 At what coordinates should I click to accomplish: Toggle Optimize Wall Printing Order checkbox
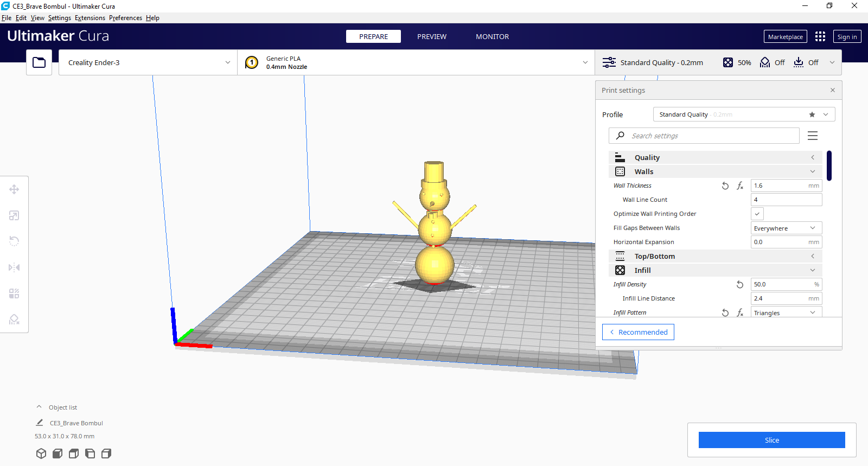757,214
